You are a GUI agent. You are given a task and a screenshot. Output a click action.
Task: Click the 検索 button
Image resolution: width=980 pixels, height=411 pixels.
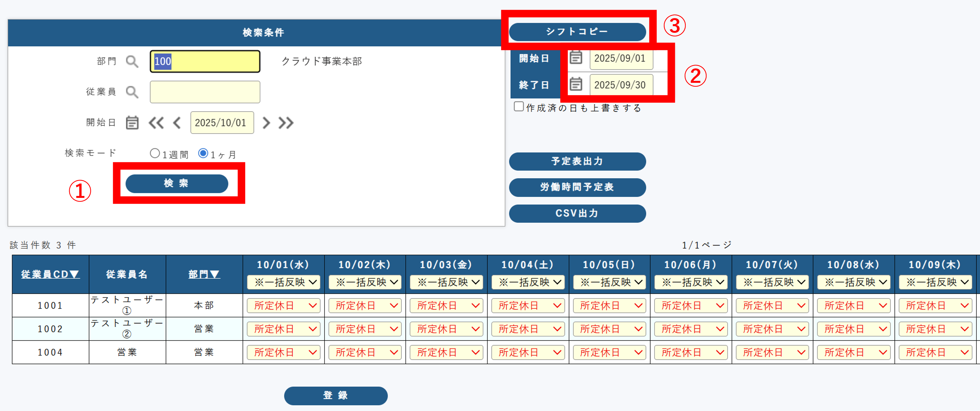tap(177, 183)
